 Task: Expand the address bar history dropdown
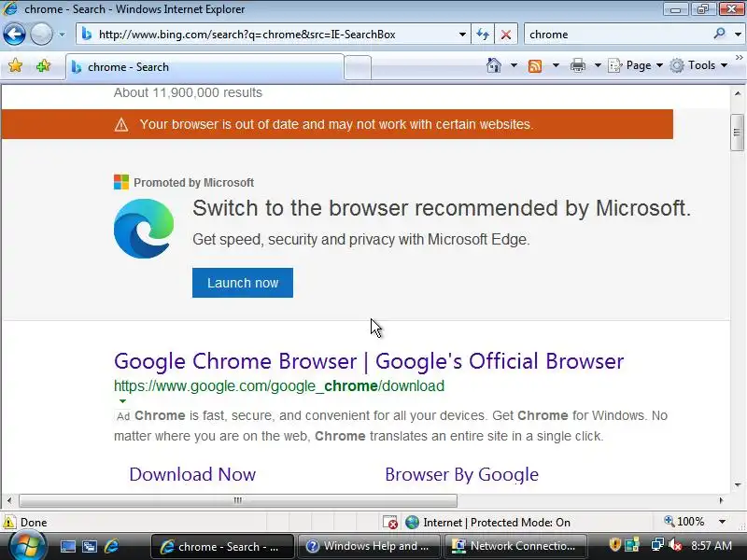point(462,35)
